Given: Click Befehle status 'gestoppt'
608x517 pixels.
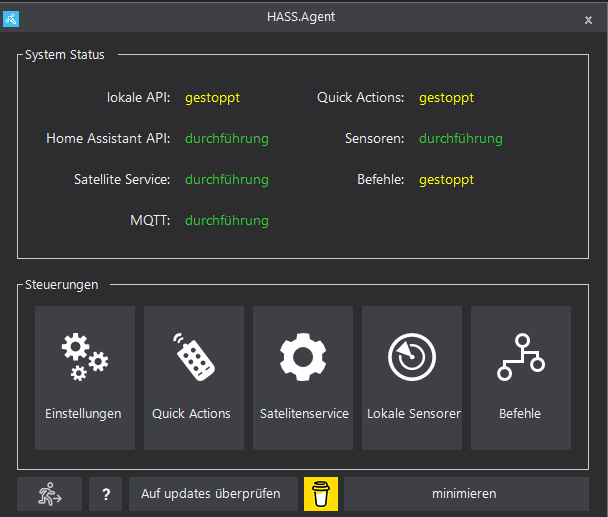Looking at the screenshot, I should coord(446,180).
